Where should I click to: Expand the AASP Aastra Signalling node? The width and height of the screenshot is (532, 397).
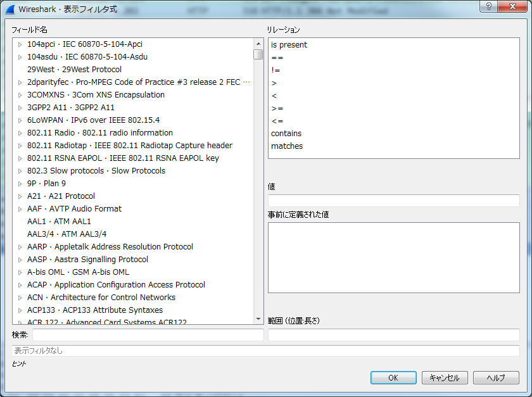tap(20, 260)
